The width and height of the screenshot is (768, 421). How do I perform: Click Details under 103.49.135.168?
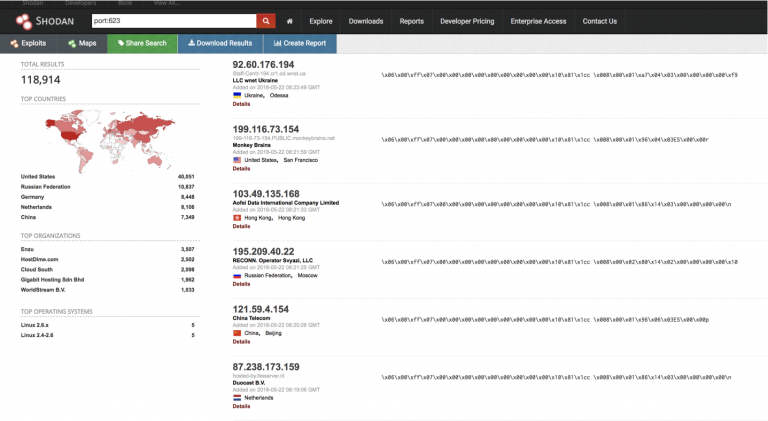point(241,225)
